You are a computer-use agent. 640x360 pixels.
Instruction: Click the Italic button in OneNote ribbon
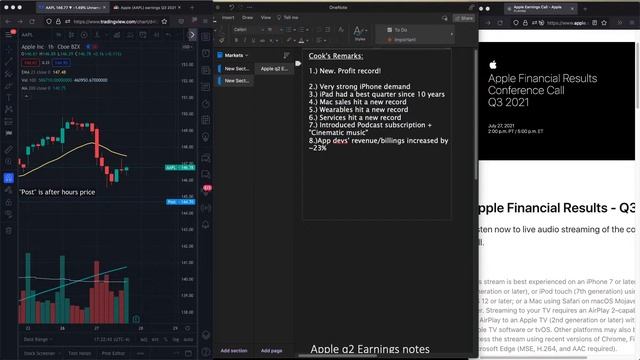245,40
